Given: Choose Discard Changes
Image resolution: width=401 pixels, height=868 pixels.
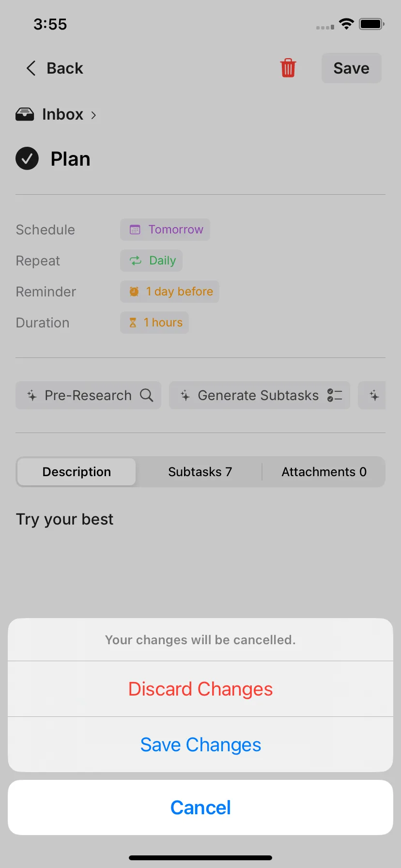Looking at the screenshot, I should coord(200,689).
